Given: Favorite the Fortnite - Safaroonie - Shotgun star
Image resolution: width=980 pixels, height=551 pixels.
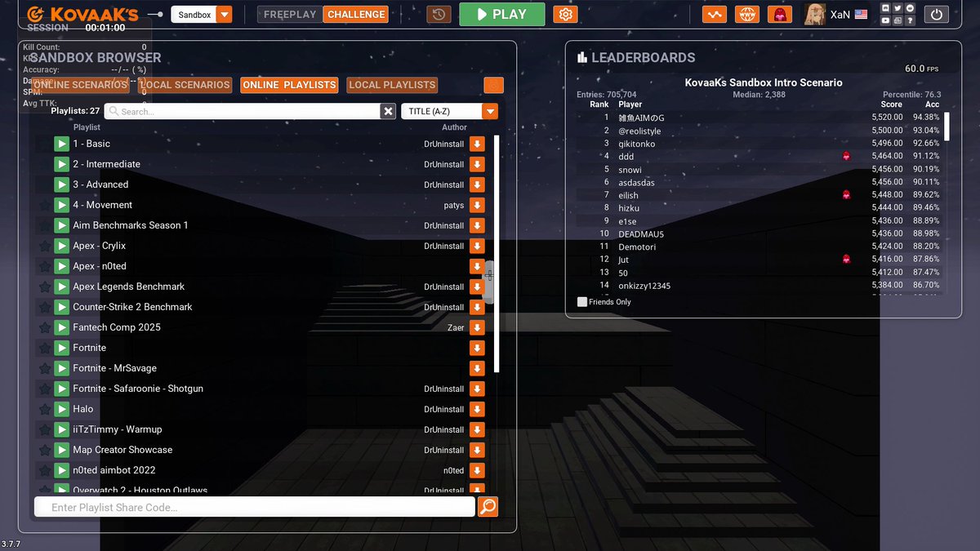Looking at the screenshot, I should point(44,389).
